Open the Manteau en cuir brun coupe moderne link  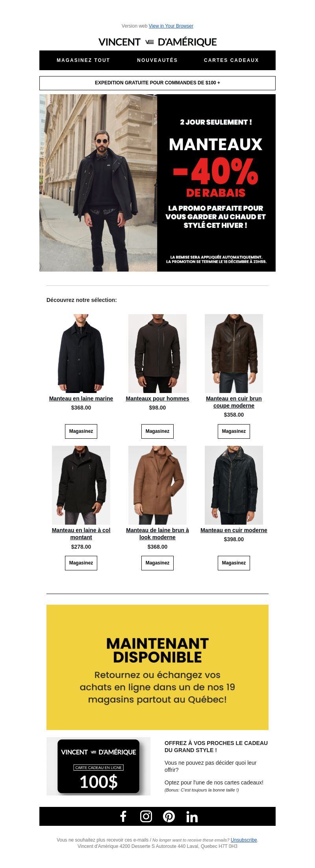coord(234,402)
